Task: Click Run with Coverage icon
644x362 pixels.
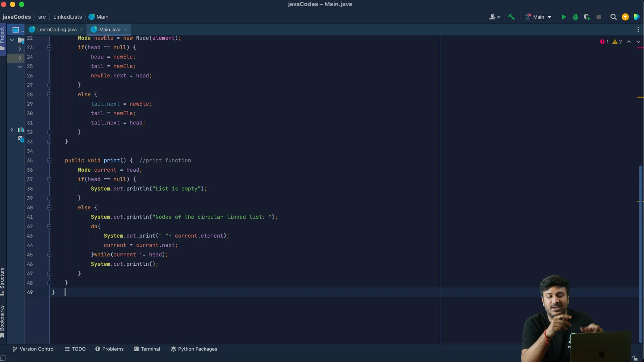Action: coord(587,17)
